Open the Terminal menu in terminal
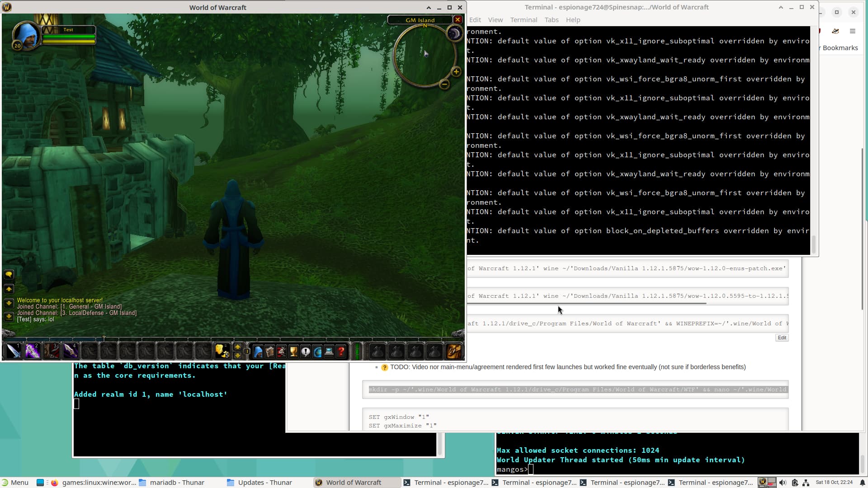 point(524,20)
